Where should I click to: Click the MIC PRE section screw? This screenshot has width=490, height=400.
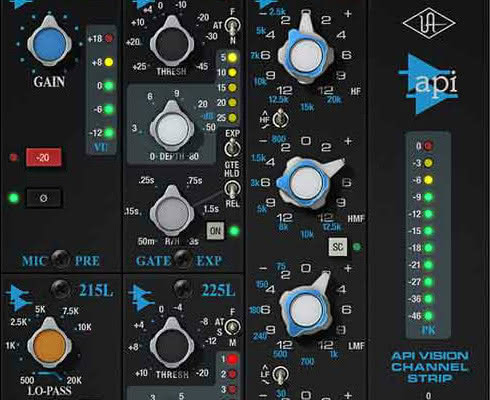61,259
